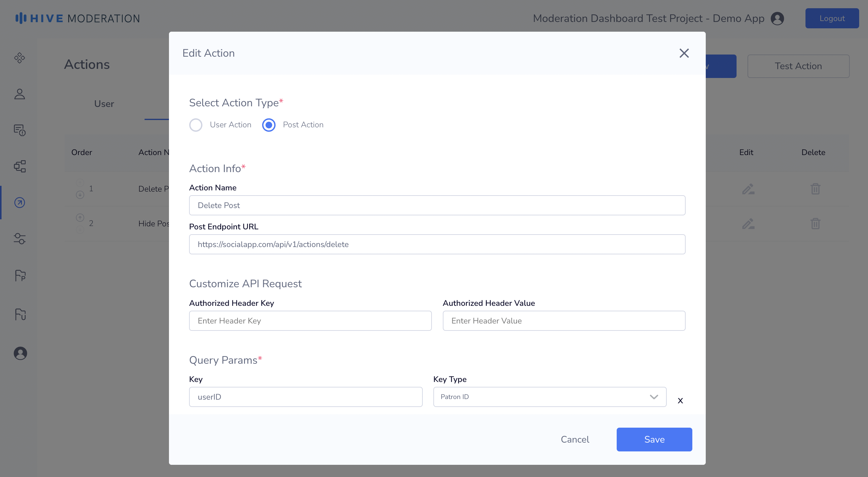Image resolution: width=868 pixels, height=477 pixels.
Task: Click Cancel in the dialog
Action: click(x=575, y=439)
